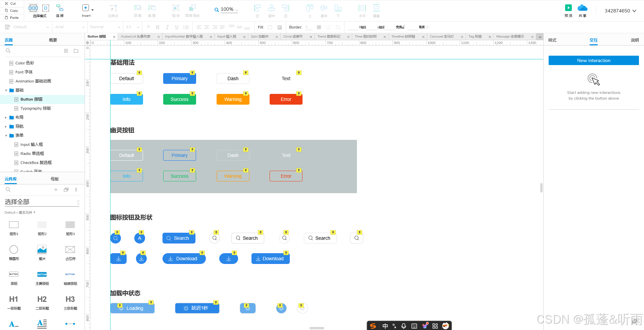The width and height of the screenshot is (644, 330).
Task: Toggle bulleted list formatting
Action: (186, 27)
